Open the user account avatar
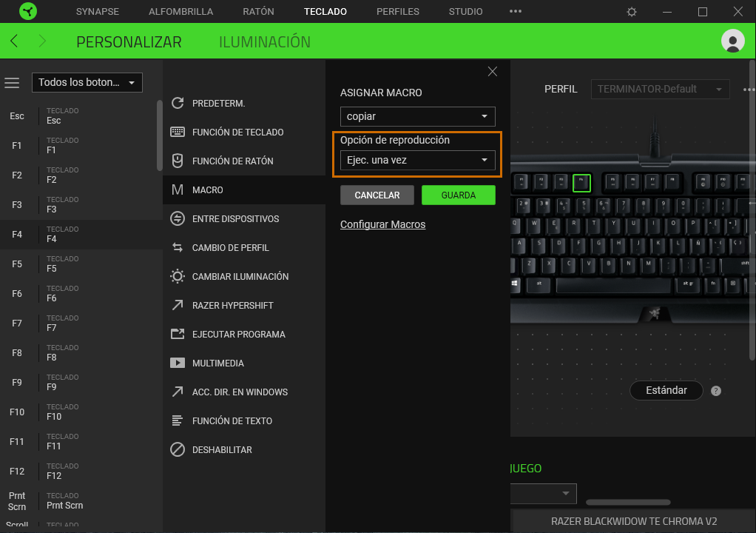This screenshot has height=533, width=756. 732,41
